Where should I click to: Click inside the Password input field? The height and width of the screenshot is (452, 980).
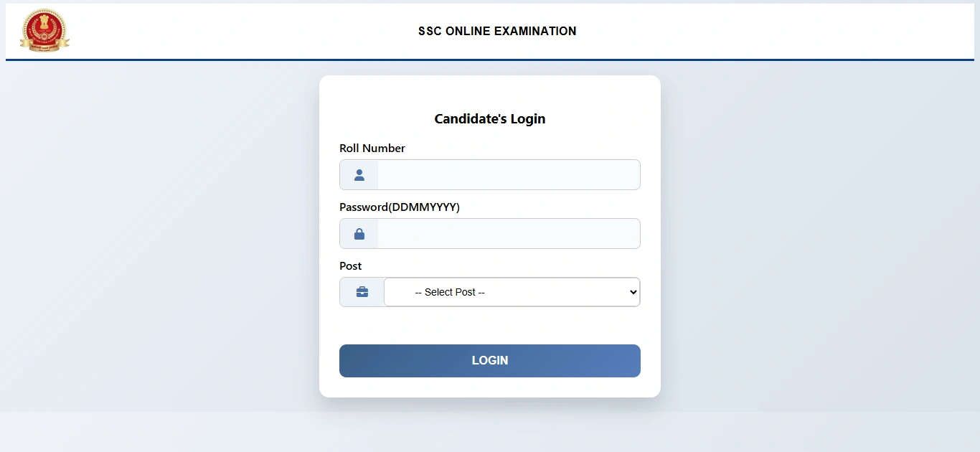click(507, 233)
